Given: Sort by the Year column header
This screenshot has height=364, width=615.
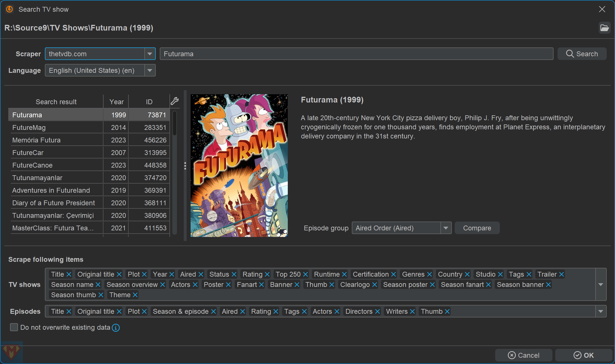Looking at the screenshot, I should (x=116, y=102).
